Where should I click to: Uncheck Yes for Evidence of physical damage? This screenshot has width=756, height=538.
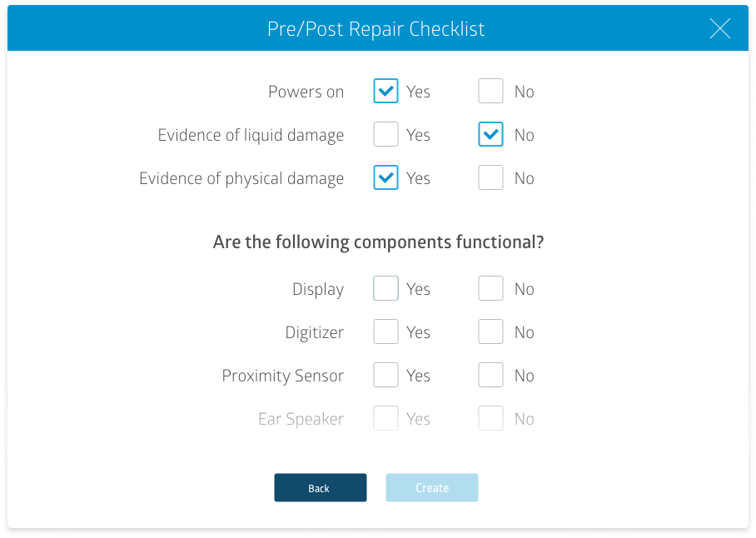[385, 178]
